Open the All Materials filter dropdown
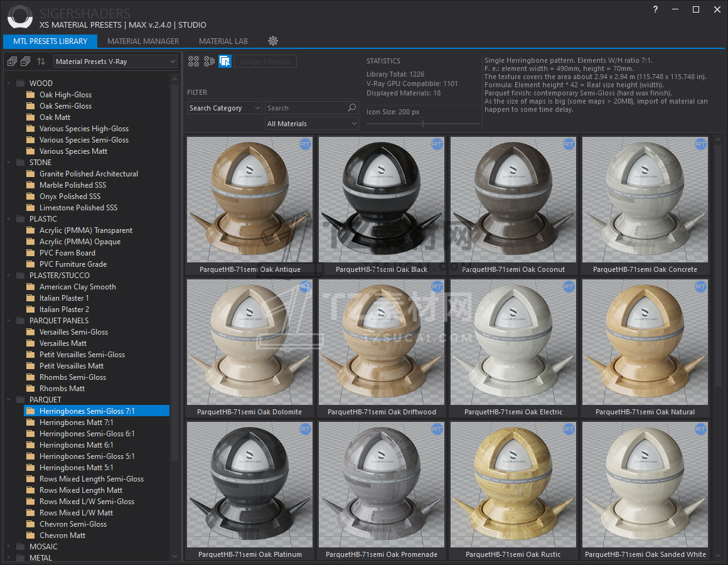This screenshot has height=565, width=728. pyautogui.click(x=312, y=124)
